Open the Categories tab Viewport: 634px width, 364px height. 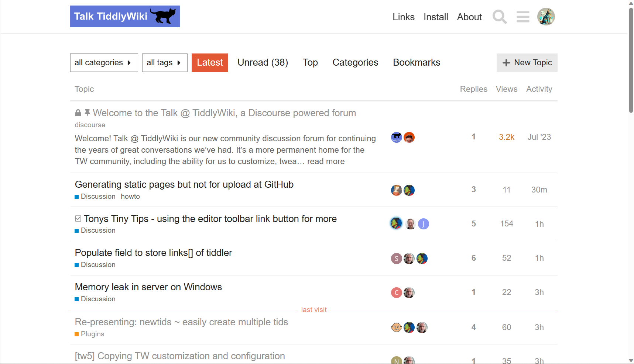[355, 63]
